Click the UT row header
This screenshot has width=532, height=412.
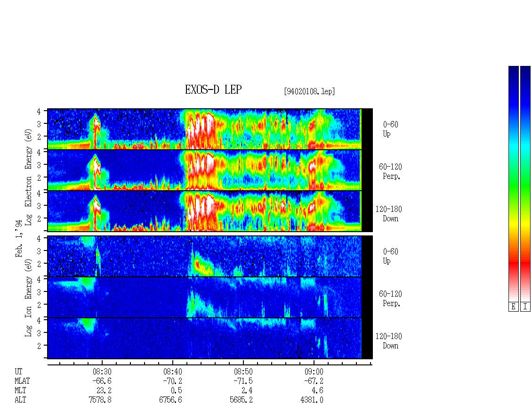tap(18, 372)
